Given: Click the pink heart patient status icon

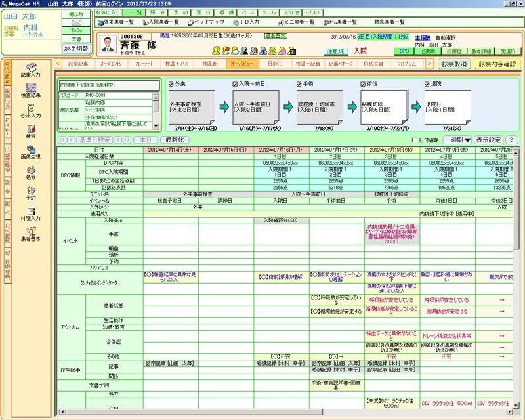Looking at the screenshot, I should pyautogui.click(x=283, y=51).
